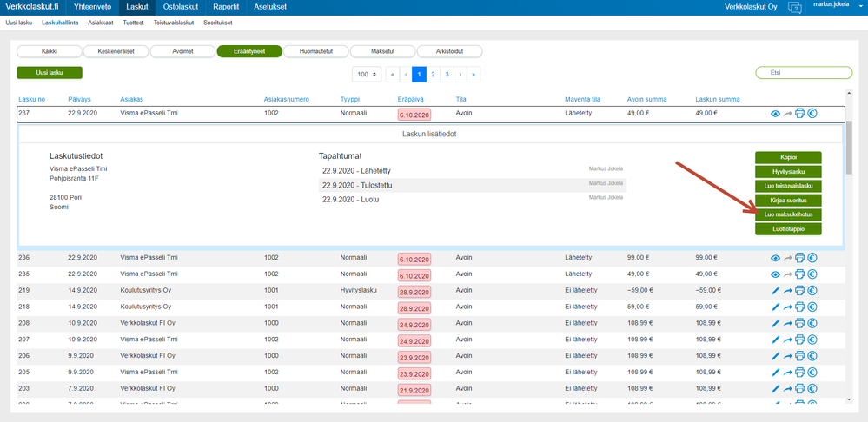Go to page 3 of invoices

point(447,74)
